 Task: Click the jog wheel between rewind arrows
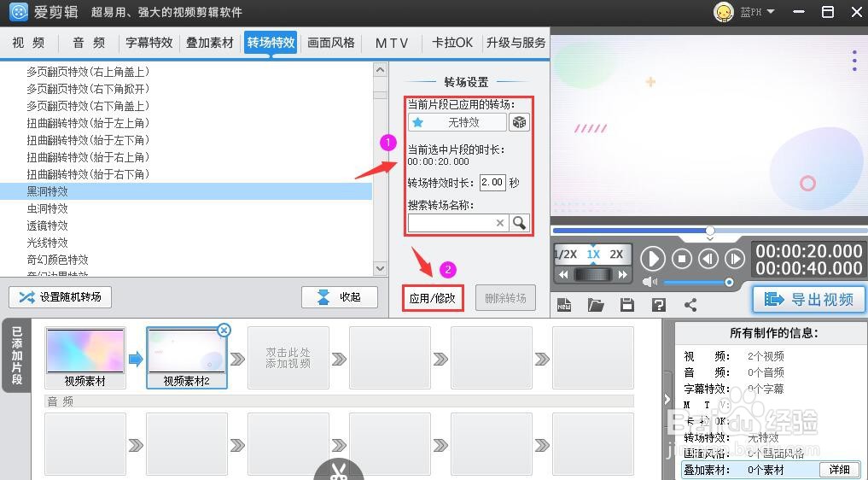pyautogui.click(x=593, y=274)
